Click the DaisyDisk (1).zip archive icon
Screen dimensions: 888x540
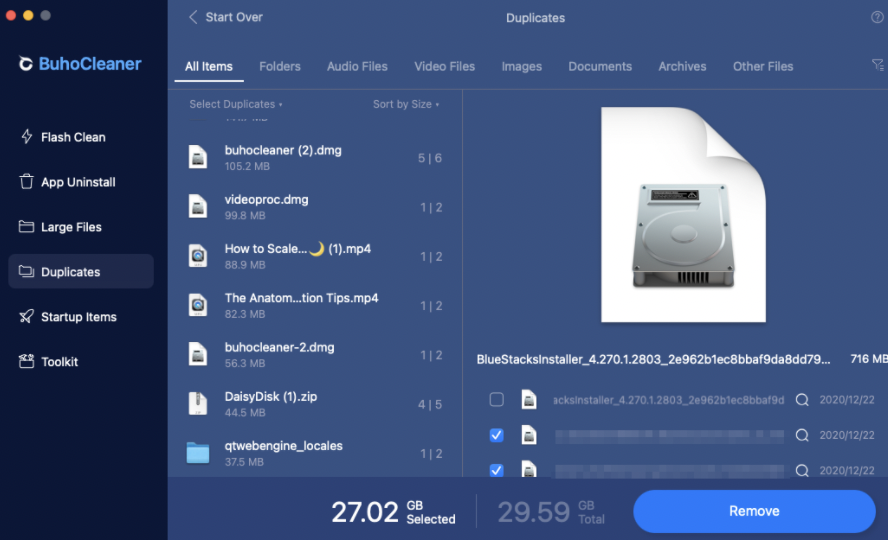pos(198,403)
